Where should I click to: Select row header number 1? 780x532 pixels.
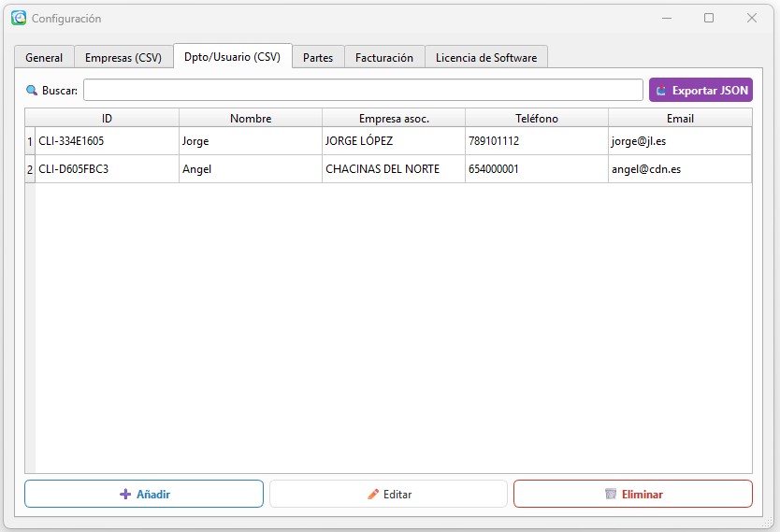(30, 141)
